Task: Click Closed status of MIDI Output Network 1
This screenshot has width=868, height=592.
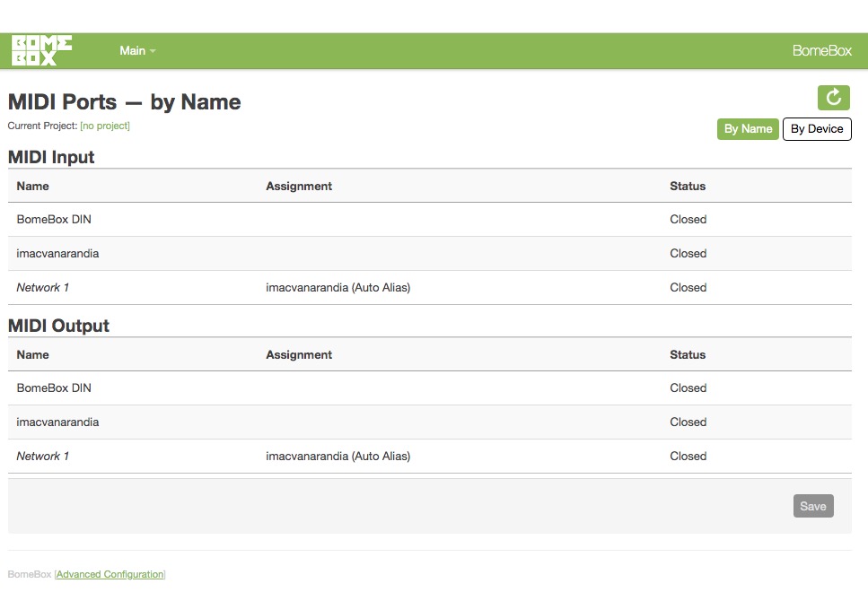Action: (x=688, y=456)
